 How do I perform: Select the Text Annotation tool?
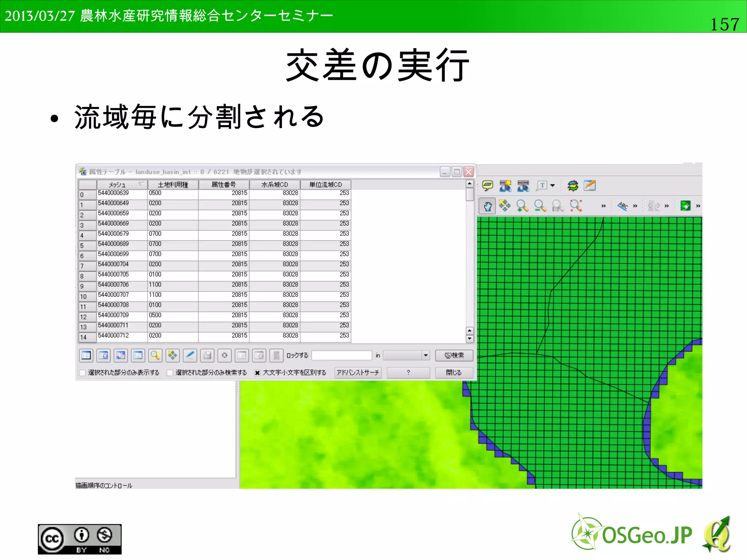[x=542, y=185]
